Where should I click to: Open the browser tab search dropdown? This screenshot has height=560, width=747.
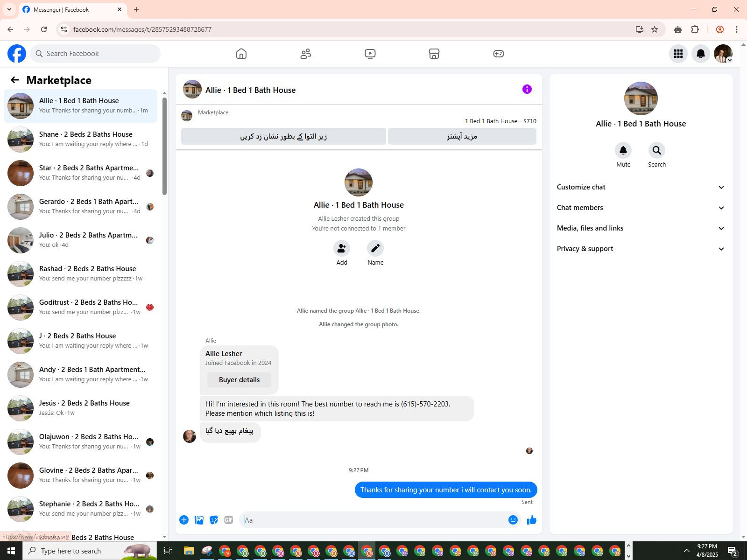(9, 9)
